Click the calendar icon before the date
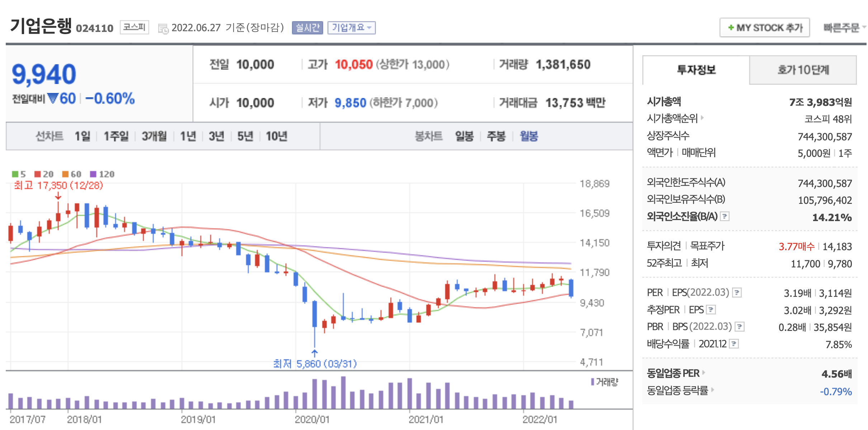 [x=163, y=29]
